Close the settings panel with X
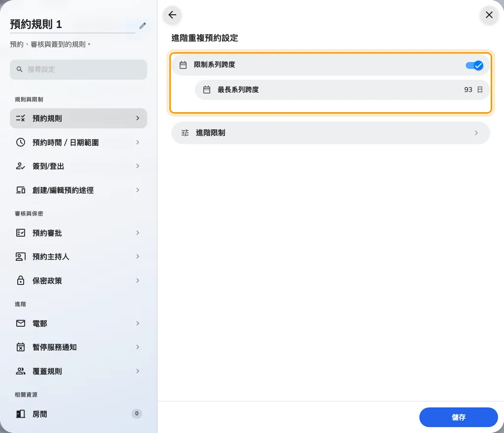 point(489,15)
